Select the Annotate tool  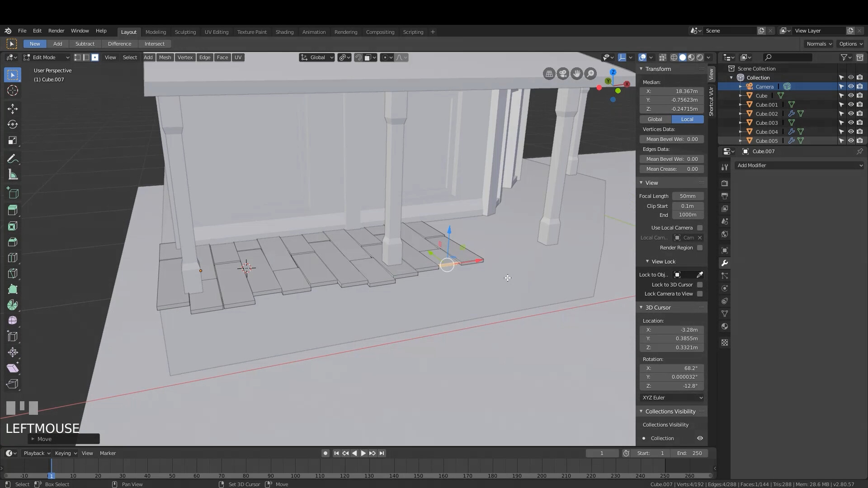[x=12, y=158]
